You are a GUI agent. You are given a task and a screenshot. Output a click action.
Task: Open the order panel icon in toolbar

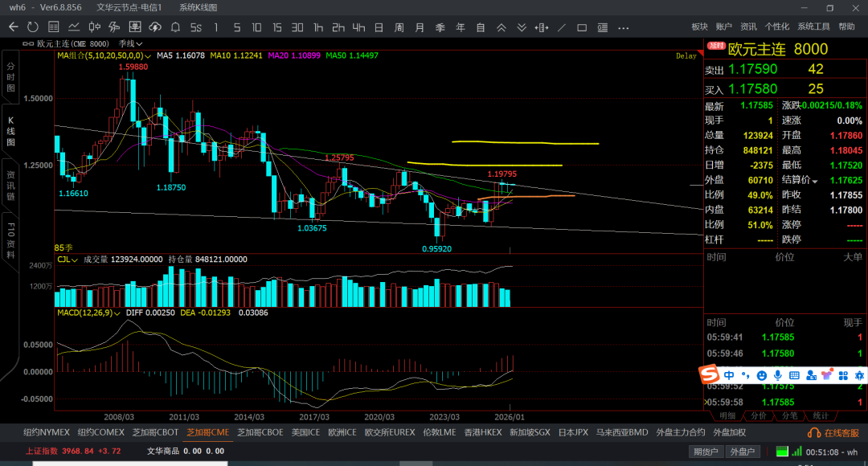coord(134,27)
